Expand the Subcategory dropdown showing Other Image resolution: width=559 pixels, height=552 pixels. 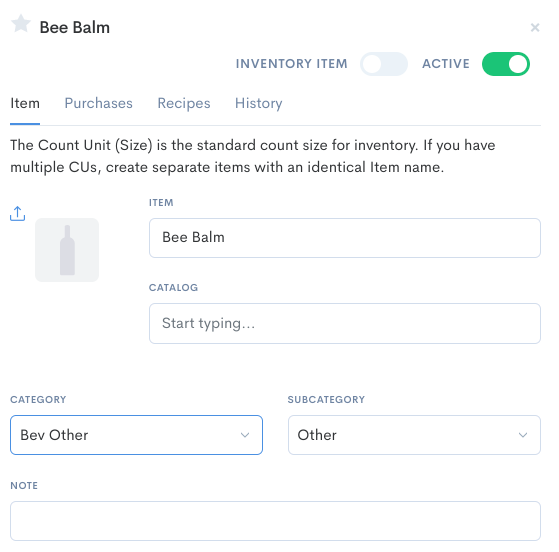pos(414,435)
